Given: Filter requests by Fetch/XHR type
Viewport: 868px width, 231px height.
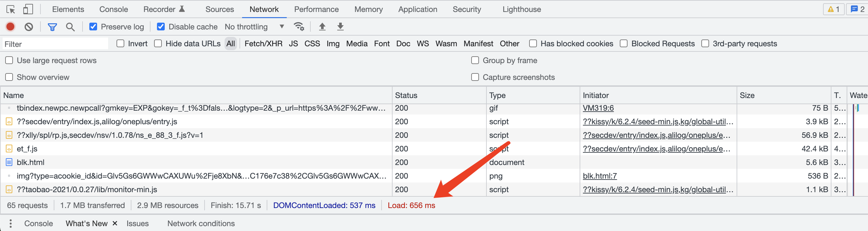Looking at the screenshot, I should pyautogui.click(x=263, y=43).
